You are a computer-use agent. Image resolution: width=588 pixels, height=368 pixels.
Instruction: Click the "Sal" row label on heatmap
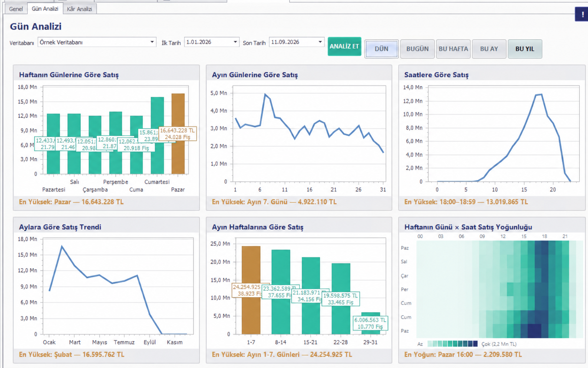[404, 262]
